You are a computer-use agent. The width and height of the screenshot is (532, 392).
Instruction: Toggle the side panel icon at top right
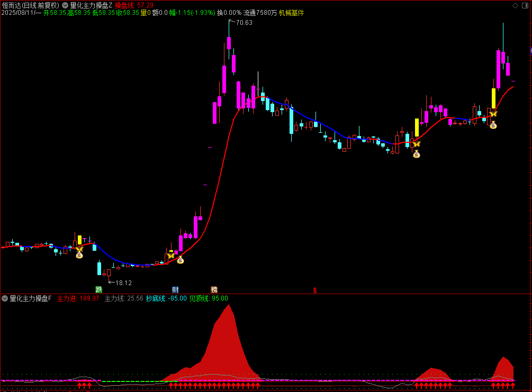[x=525, y=5]
